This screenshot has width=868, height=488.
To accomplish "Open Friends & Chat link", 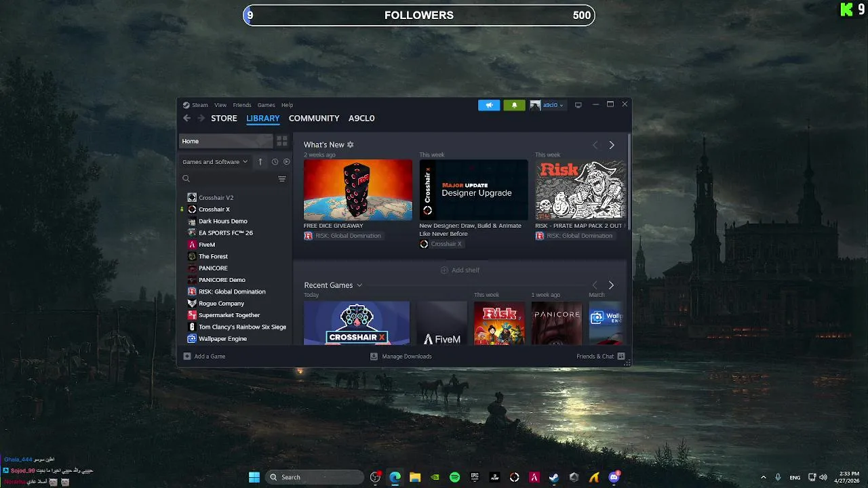I will (595, 357).
